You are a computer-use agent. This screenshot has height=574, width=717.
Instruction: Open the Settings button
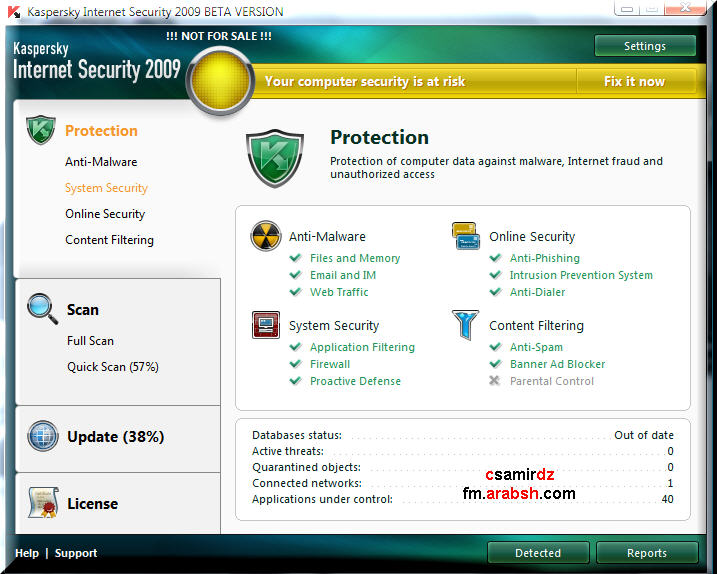pyautogui.click(x=645, y=46)
